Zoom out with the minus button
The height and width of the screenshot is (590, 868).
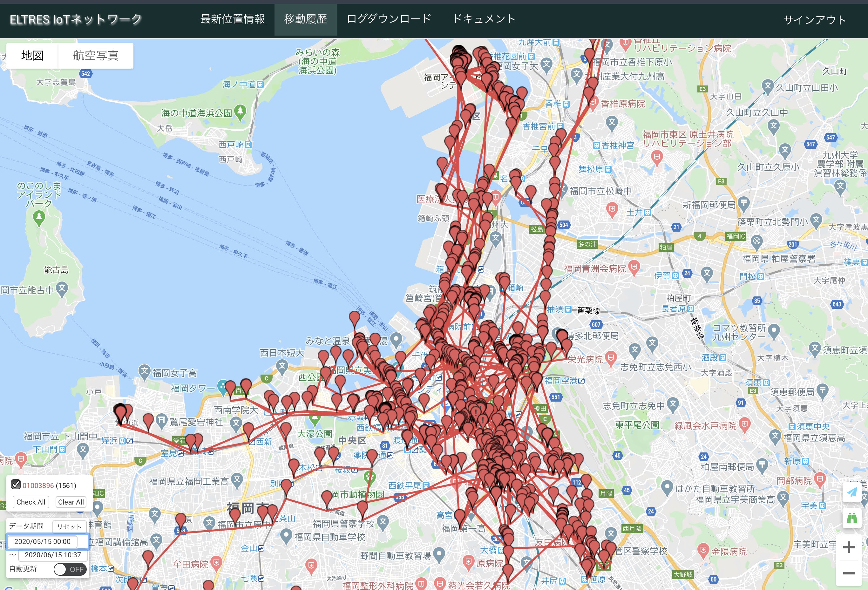click(x=849, y=573)
